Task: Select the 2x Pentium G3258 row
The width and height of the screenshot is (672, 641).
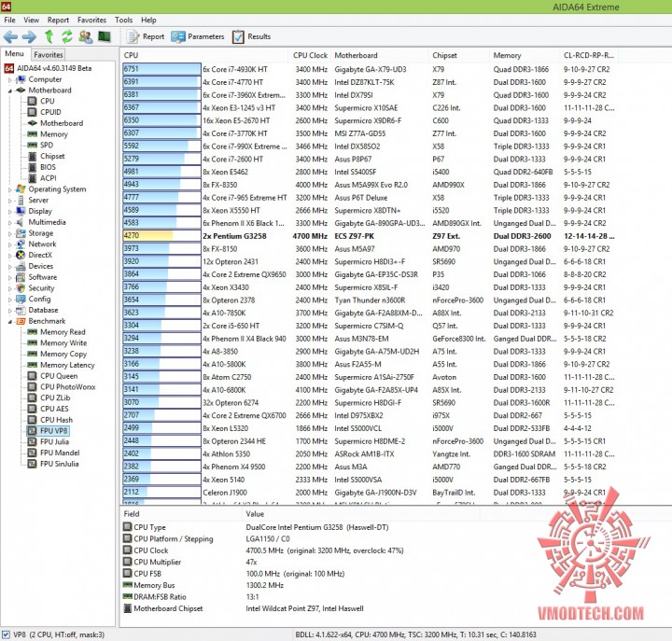Action: pyautogui.click(x=369, y=236)
